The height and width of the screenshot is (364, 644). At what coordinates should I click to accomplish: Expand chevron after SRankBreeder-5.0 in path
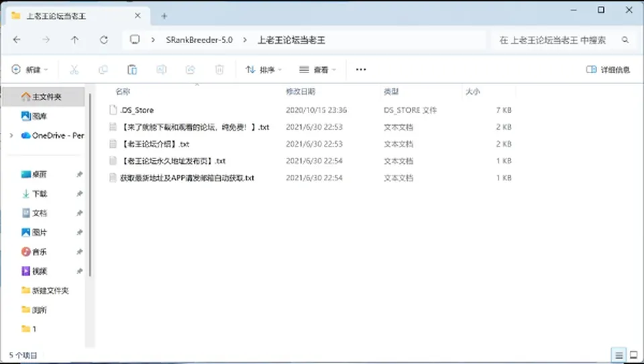246,40
